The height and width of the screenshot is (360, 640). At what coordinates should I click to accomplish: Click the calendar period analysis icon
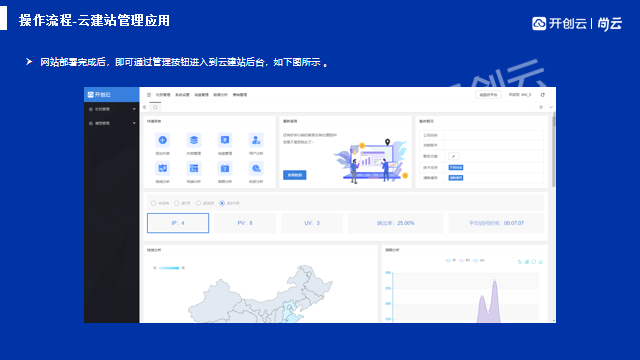point(225,168)
